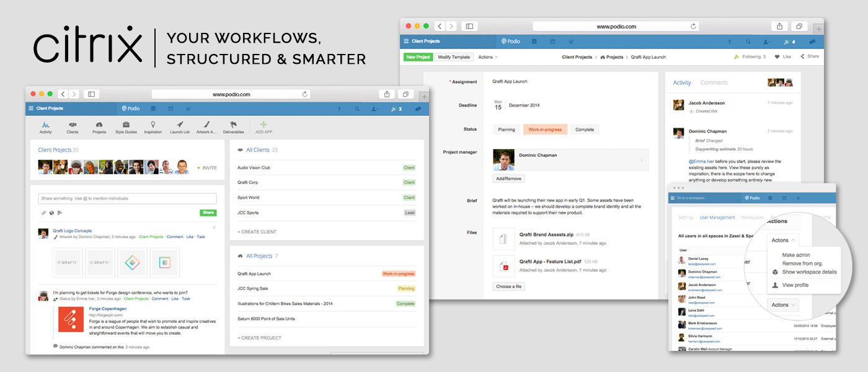Toggle Like on project item
Image resolution: width=868 pixels, height=372 pixels.
coord(782,56)
